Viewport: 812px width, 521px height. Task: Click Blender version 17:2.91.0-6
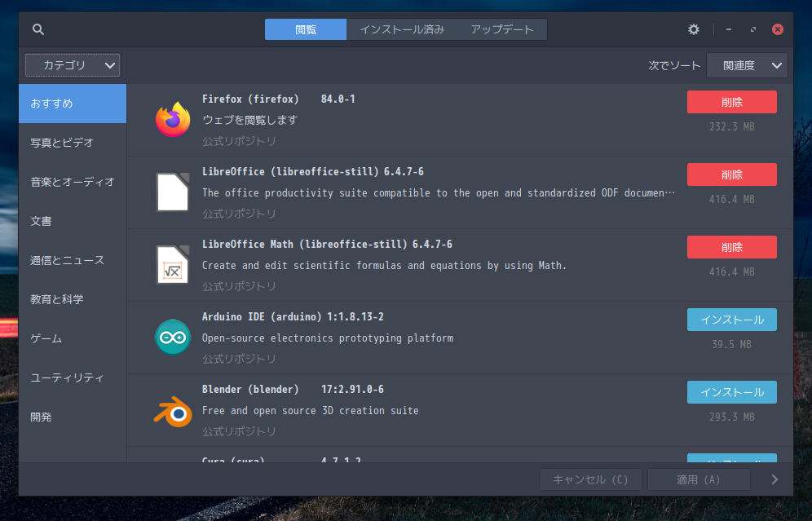tap(353, 389)
